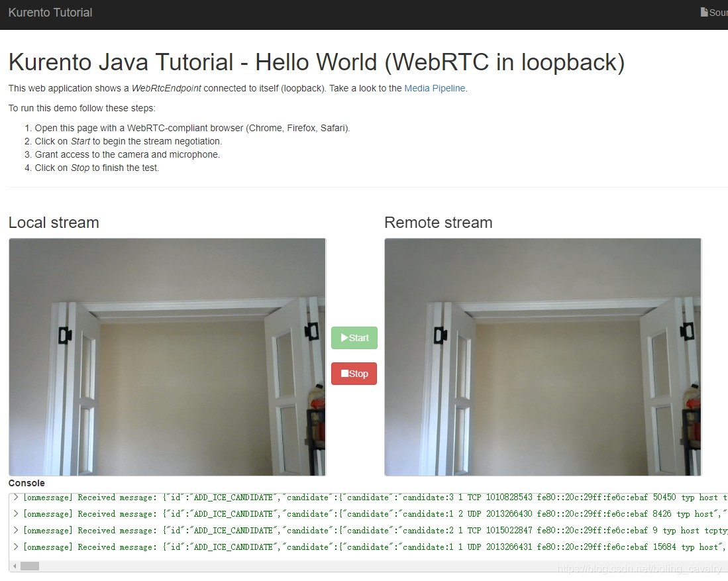Click the play icon on the Start button
The width and height of the screenshot is (728, 581).
[344, 338]
